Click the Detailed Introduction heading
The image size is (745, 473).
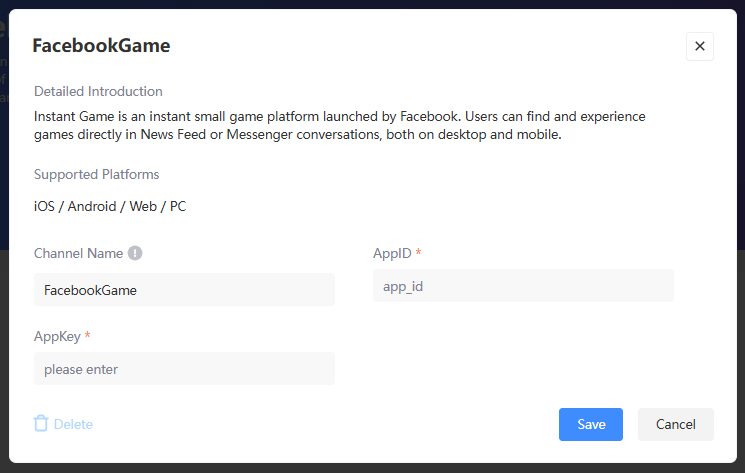[98, 91]
